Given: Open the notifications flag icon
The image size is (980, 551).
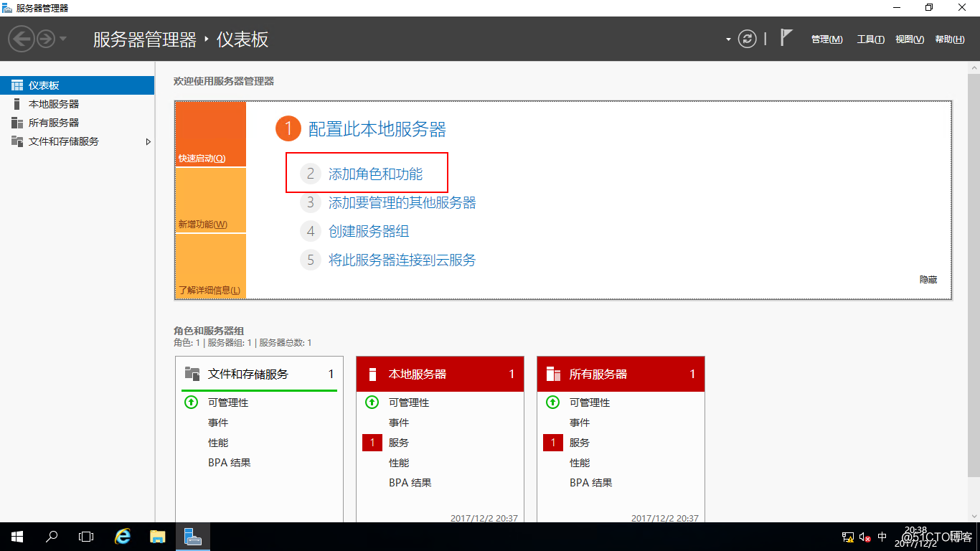Looking at the screenshot, I should pyautogui.click(x=786, y=38).
